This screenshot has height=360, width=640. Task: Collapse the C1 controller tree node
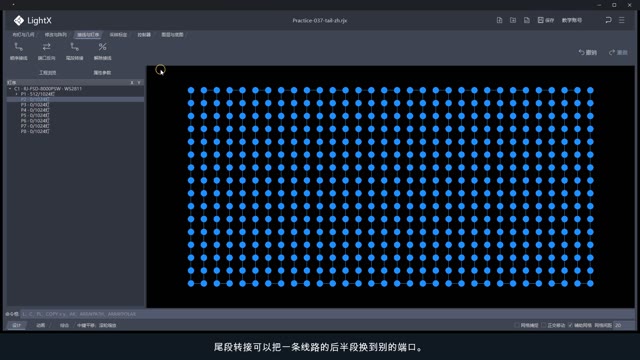tap(10, 89)
